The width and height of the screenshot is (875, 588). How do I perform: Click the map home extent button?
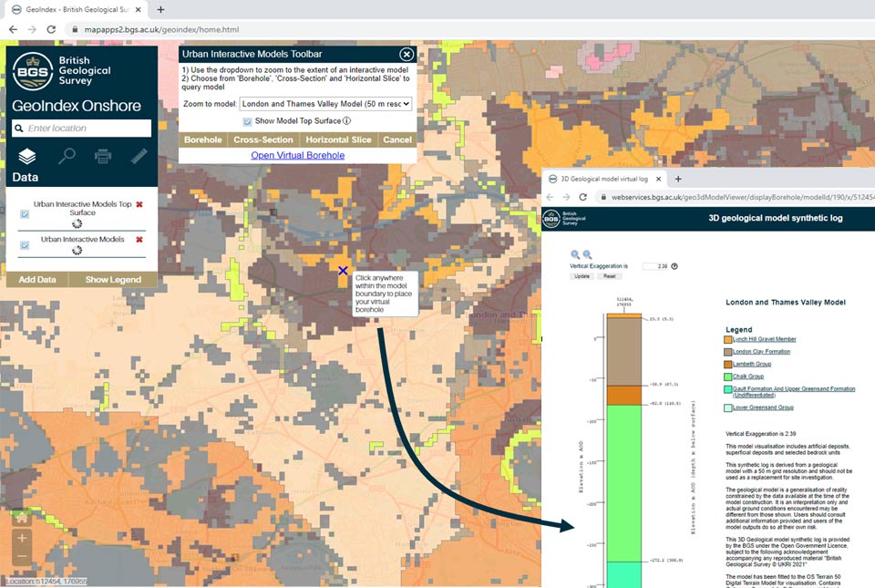pos(22,518)
